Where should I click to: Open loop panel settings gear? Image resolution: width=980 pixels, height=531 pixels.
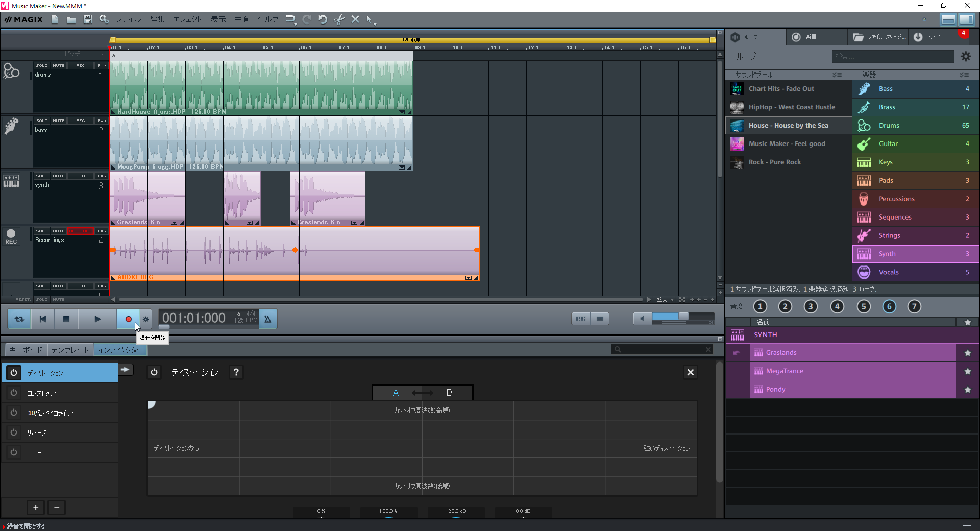[x=966, y=56]
